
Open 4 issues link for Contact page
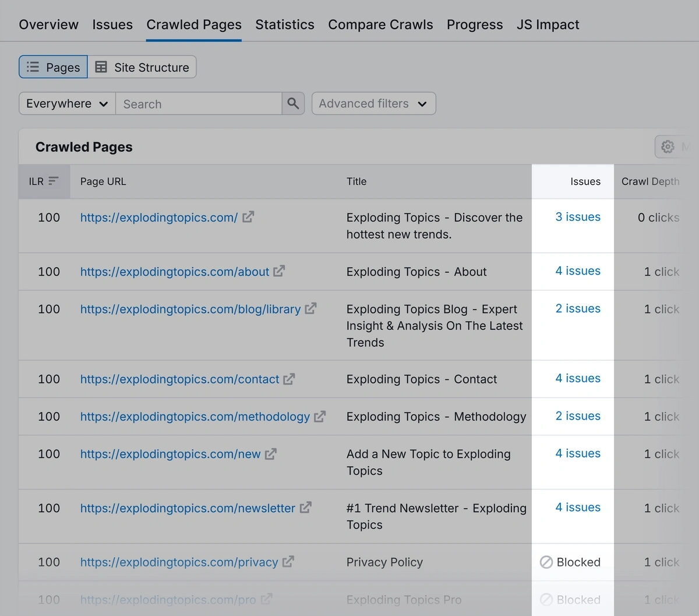[x=578, y=378]
